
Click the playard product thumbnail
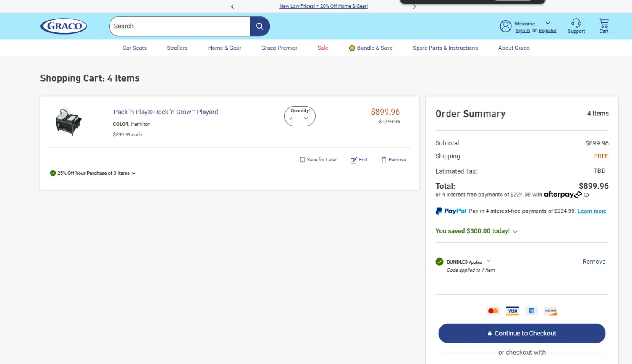click(x=69, y=122)
